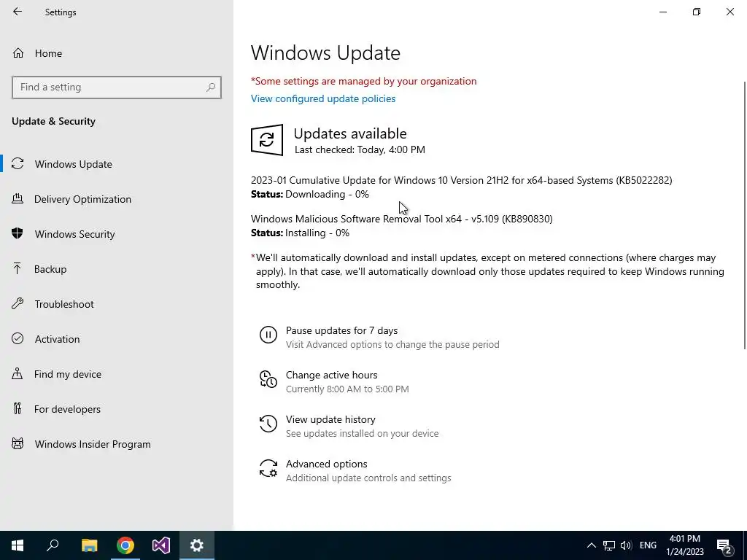Open Windows Insider Program settings
Viewport: 747px width, 560px height.
[117, 444]
